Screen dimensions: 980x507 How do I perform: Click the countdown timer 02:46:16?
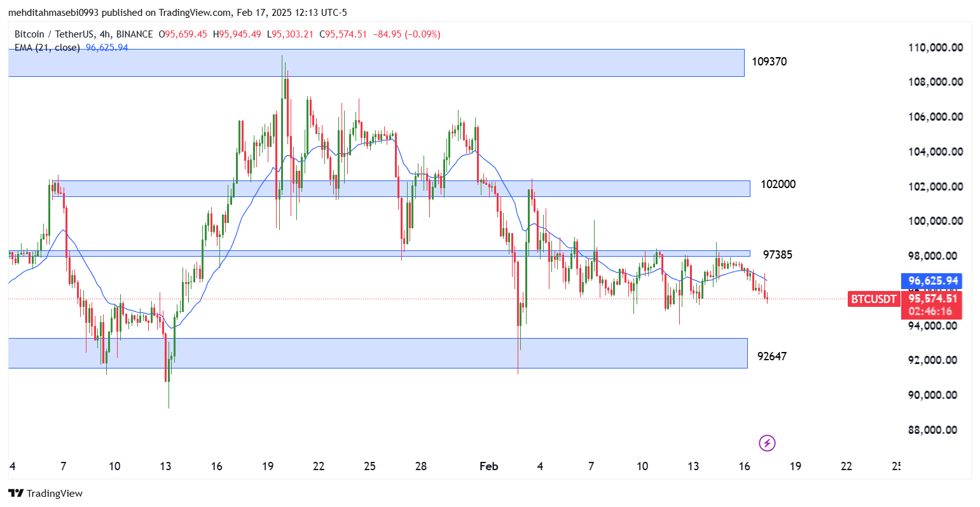930,311
